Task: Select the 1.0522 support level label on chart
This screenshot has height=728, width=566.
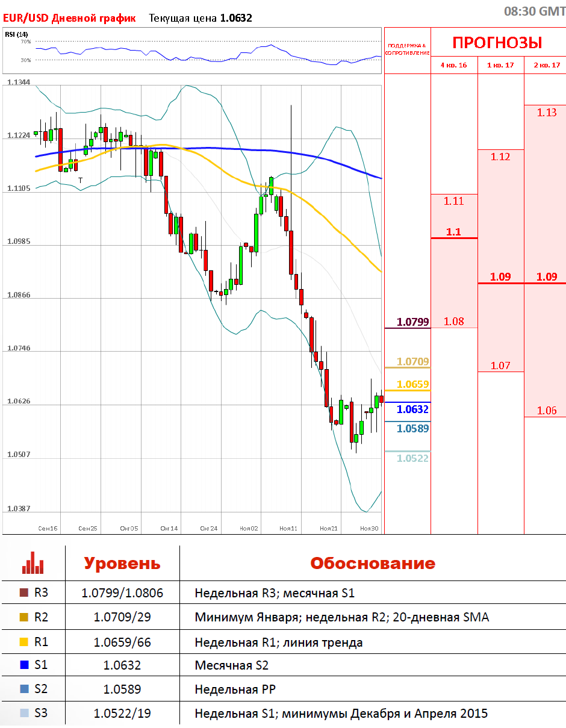Action: (413, 458)
